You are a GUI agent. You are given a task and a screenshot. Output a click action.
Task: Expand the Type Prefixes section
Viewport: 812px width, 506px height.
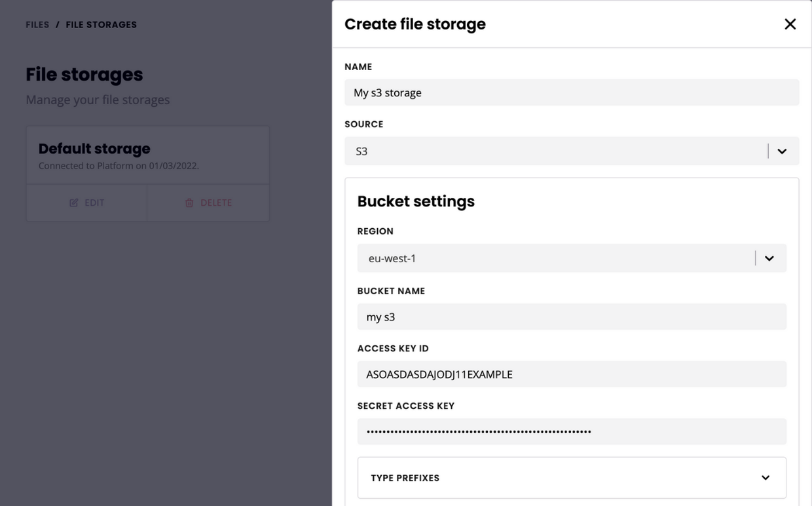(572, 478)
